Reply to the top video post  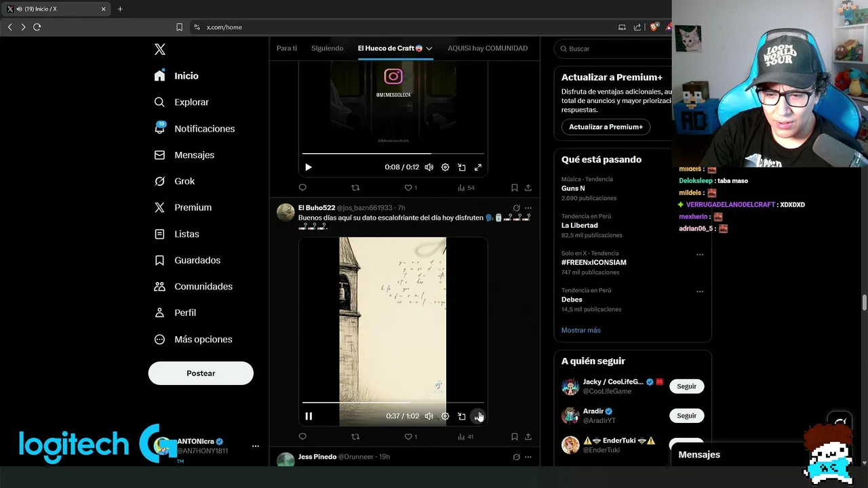302,188
